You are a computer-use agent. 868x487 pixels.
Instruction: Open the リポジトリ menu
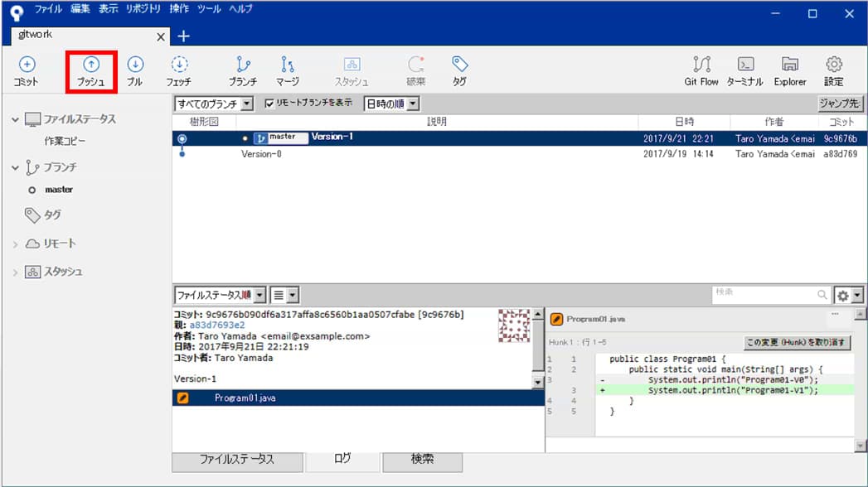point(144,9)
